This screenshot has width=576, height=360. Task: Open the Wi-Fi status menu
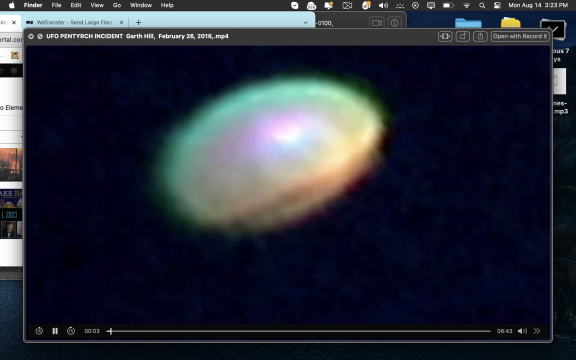(467, 5)
